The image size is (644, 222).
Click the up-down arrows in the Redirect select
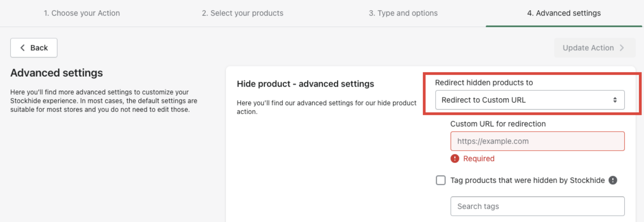click(615, 100)
